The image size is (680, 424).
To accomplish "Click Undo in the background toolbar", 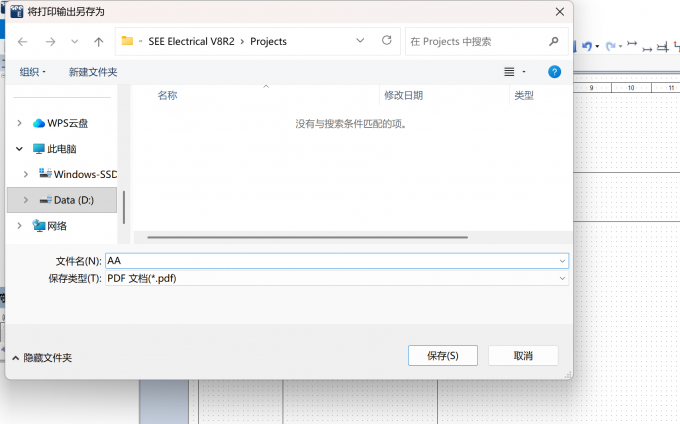I will [x=587, y=46].
